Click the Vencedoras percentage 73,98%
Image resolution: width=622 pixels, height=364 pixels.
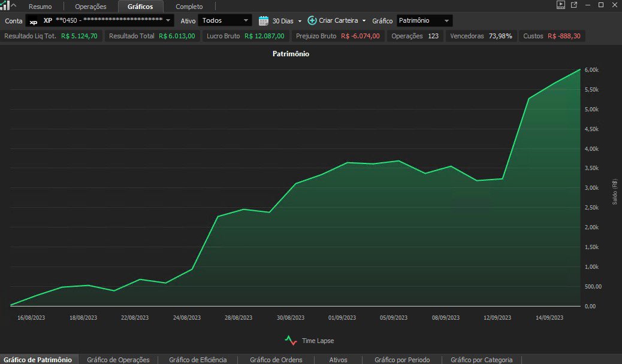(x=500, y=36)
